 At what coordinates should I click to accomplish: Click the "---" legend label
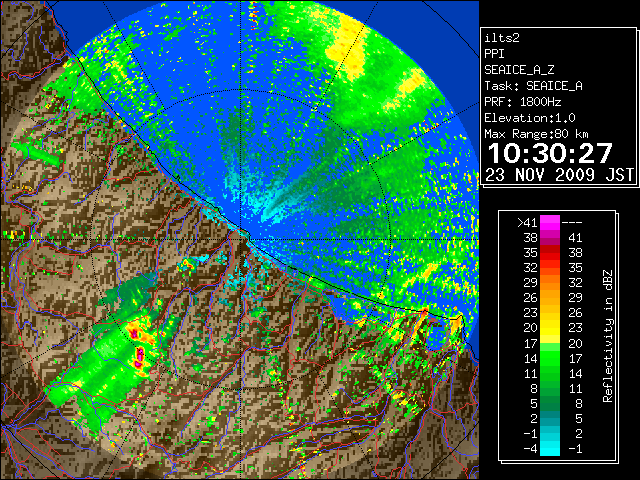[x=572, y=222]
